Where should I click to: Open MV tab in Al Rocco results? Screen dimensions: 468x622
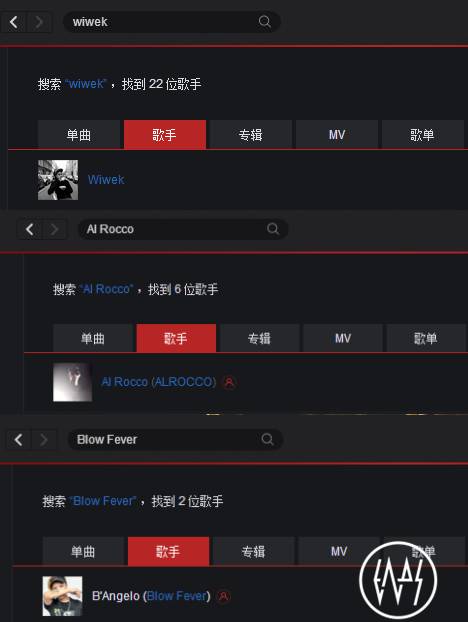point(343,338)
